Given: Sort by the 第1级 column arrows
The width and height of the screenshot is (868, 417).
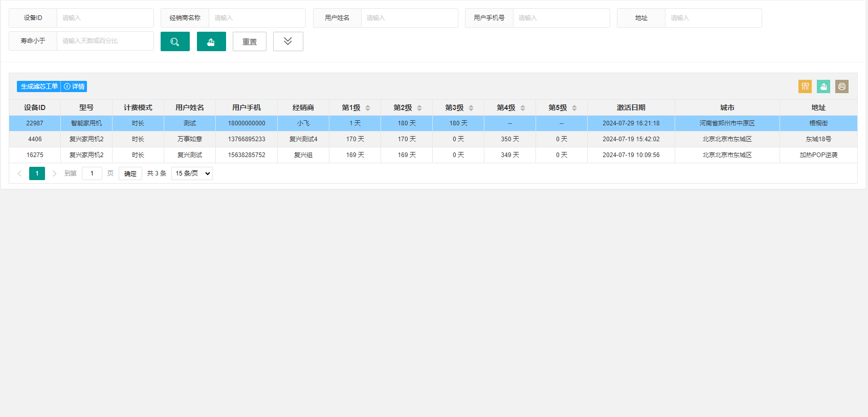Looking at the screenshot, I should pyautogui.click(x=368, y=108).
